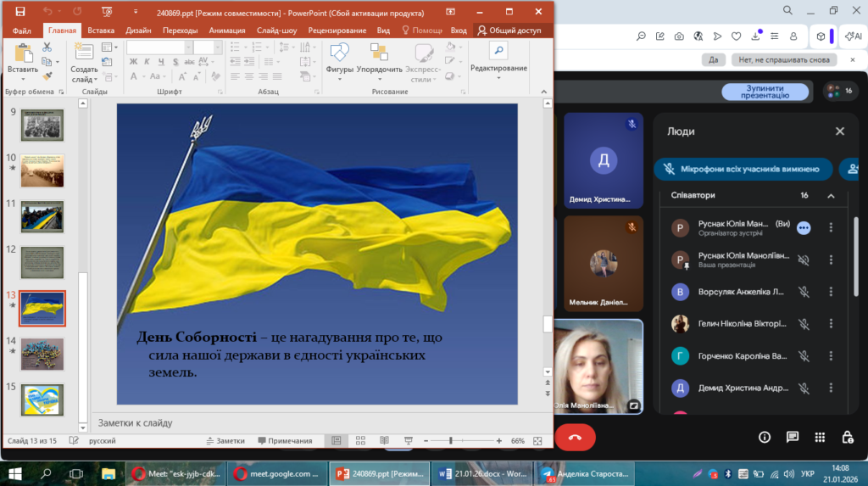The height and width of the screenshot is (486, 868).
Task: Switch to the Анимация ribbon tab
Action: [x=227, y=30]
